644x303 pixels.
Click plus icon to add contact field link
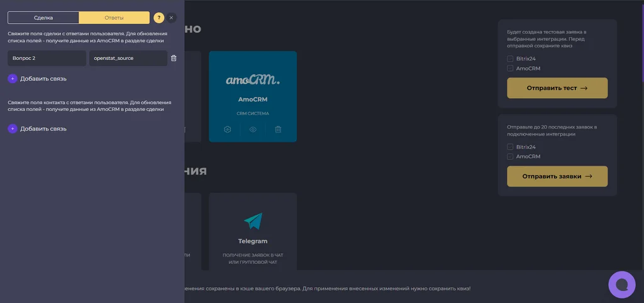coord(13,129)
